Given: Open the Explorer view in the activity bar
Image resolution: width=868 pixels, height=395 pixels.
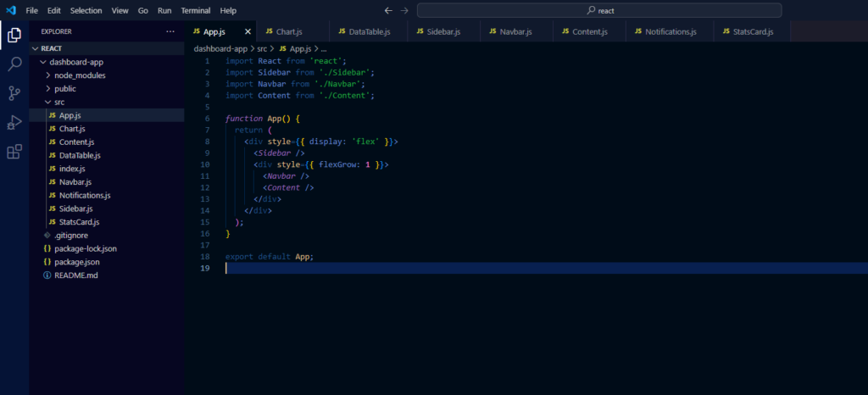Looking at the screenshot, I should pyautogui.click(x=14, y=35).
